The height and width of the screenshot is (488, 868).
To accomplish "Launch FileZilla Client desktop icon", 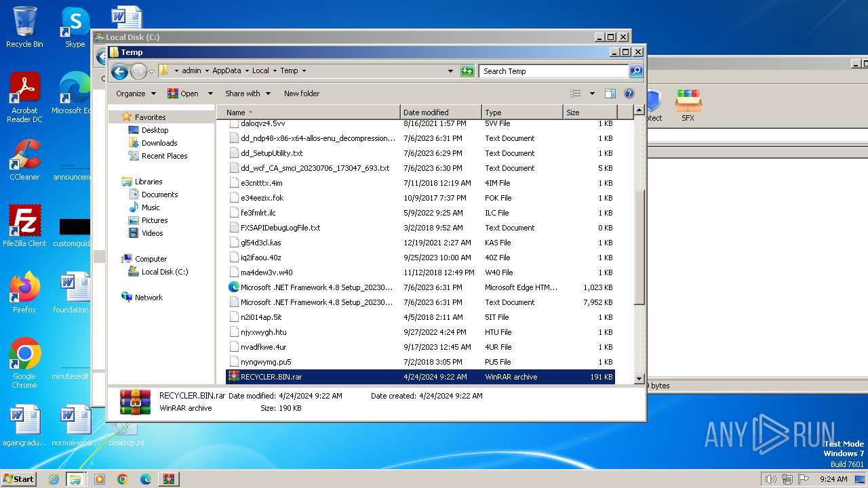I will (24, 226).
